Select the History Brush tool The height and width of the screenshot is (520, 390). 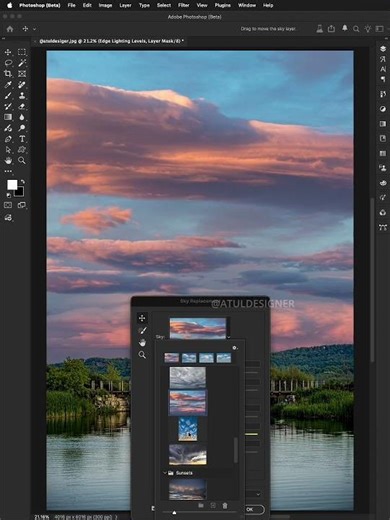click(8, 107)
